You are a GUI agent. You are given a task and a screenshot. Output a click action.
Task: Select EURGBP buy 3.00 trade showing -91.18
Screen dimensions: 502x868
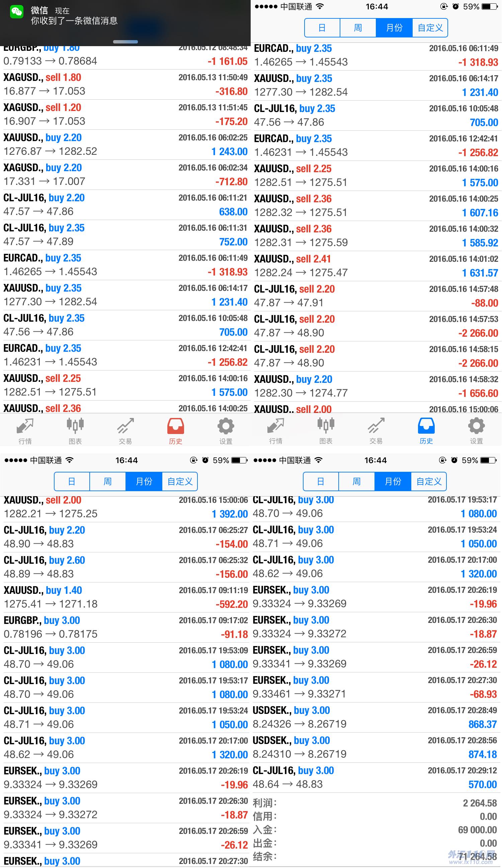pos(125,628)
